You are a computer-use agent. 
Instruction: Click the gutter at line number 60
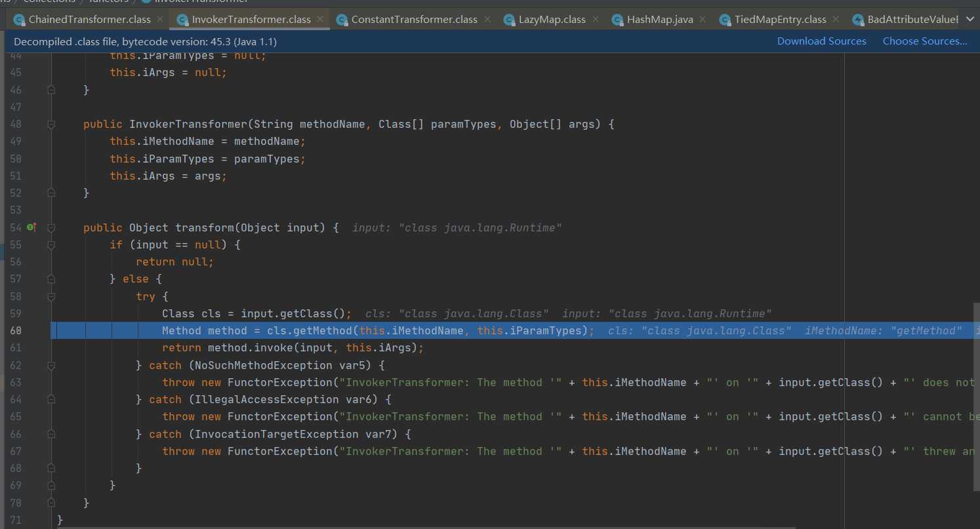(x=16, y=330)
